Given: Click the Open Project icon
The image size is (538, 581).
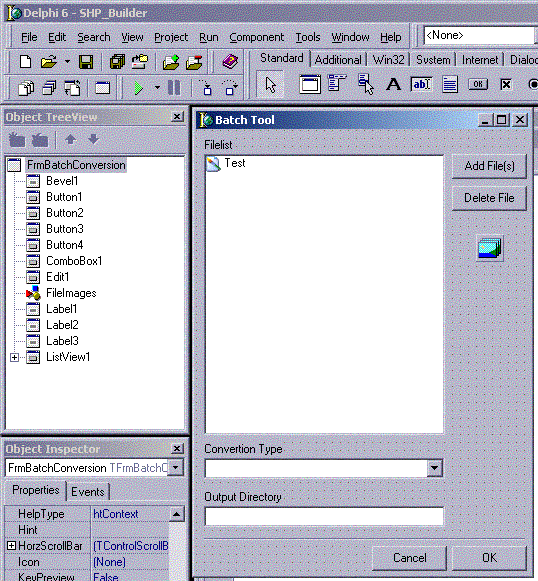Looking at the screenshot, I should pos(140,62).
